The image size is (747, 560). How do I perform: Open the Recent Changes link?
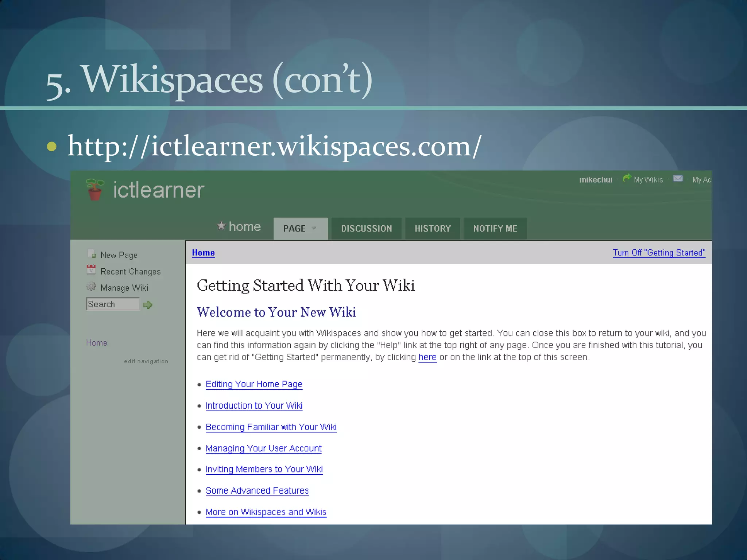point(131,272)
